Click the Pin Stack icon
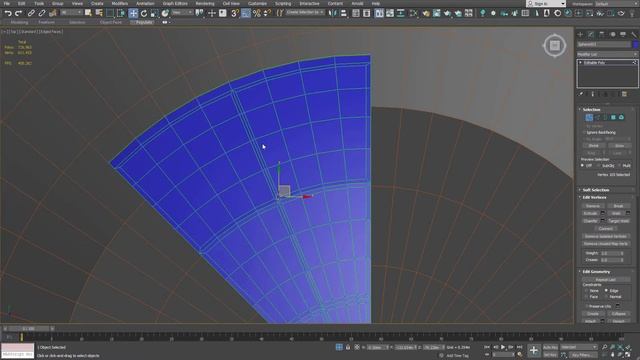The height and width of the screenshot is (360, 640). coord(581,94)
